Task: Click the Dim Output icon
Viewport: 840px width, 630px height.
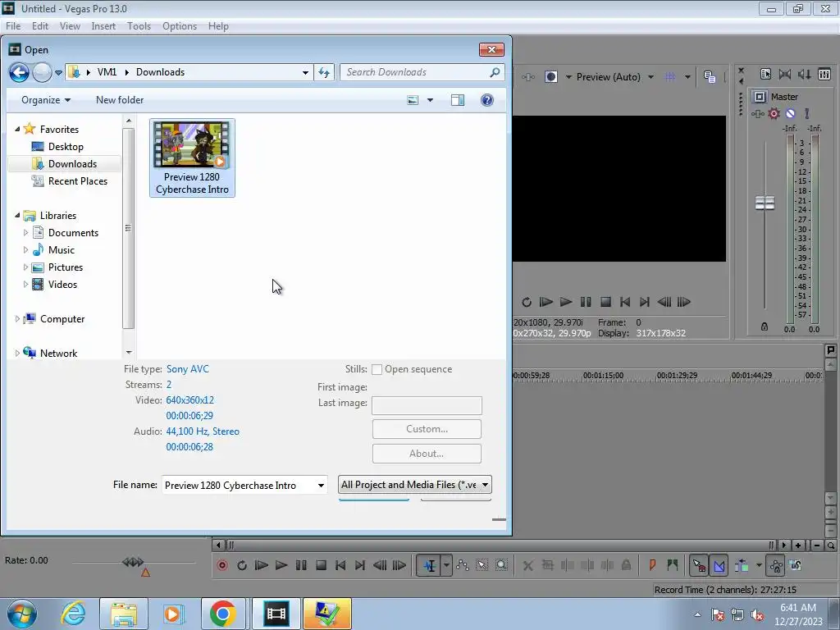Action: [x=804, y=74]
